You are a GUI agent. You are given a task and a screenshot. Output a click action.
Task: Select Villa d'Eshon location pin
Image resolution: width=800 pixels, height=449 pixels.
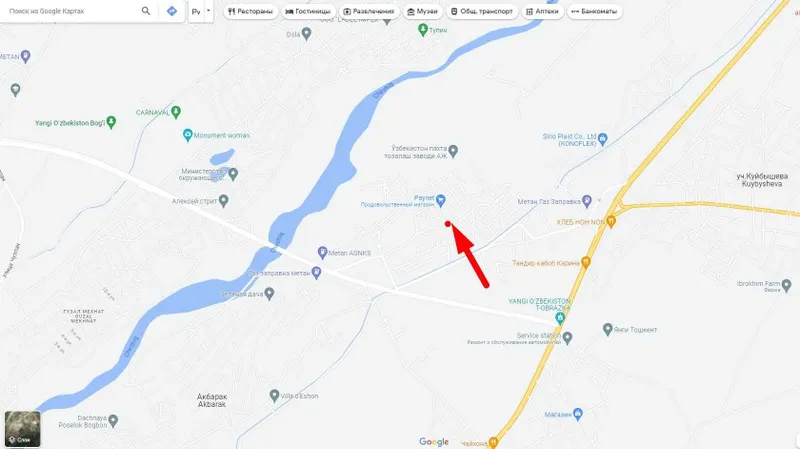click(x=274, y=395)
